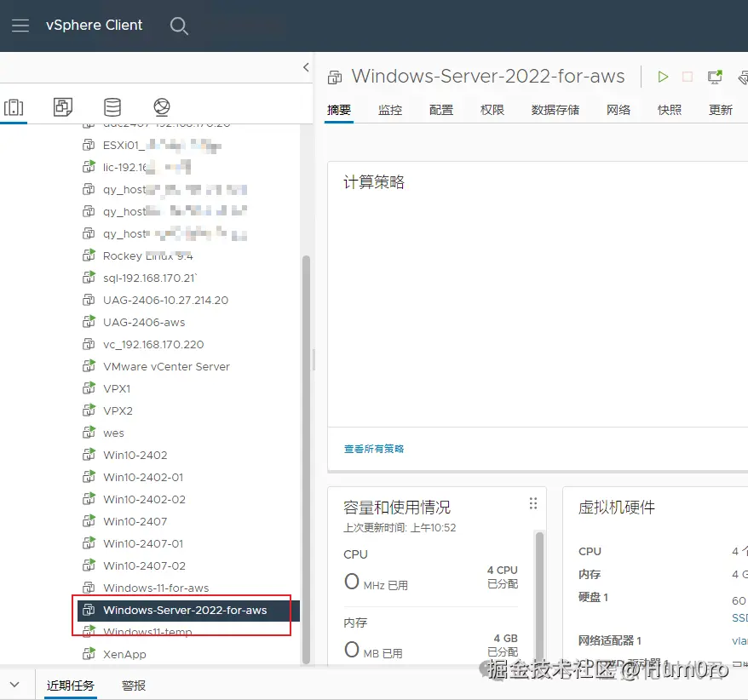
Task: Select the Win10-2402-01 VM
Action: click(143, 478)
